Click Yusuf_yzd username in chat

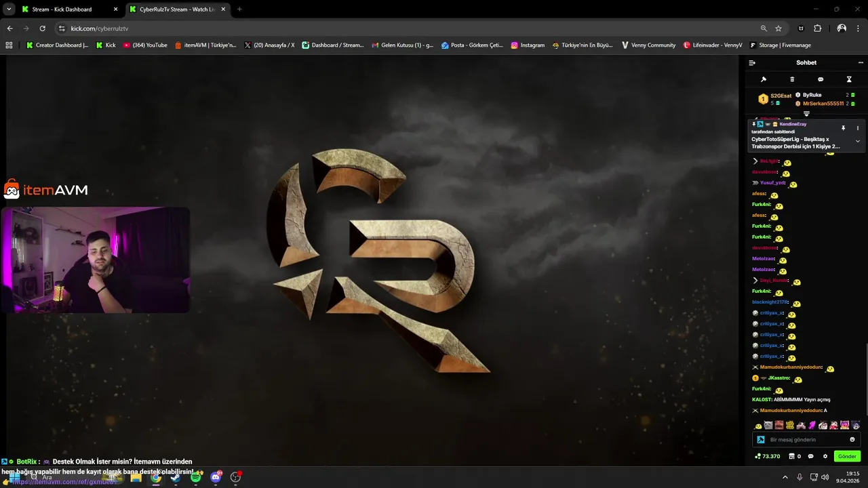pos(772,183)
